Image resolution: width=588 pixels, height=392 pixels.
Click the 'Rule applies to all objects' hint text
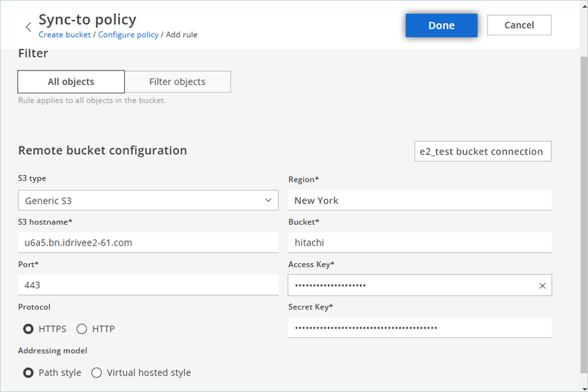pyautogui.click(x=92, y=101)
